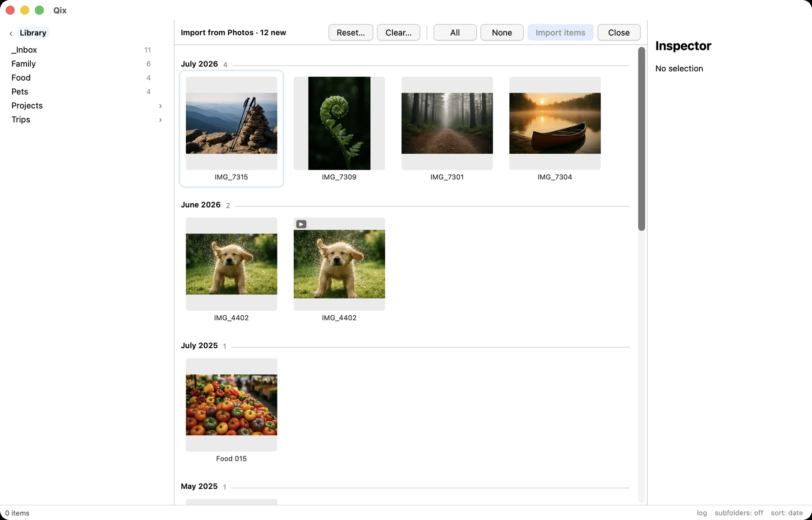The image size is (812, 520).
Task: Click the No selection label
Action: 679,69
